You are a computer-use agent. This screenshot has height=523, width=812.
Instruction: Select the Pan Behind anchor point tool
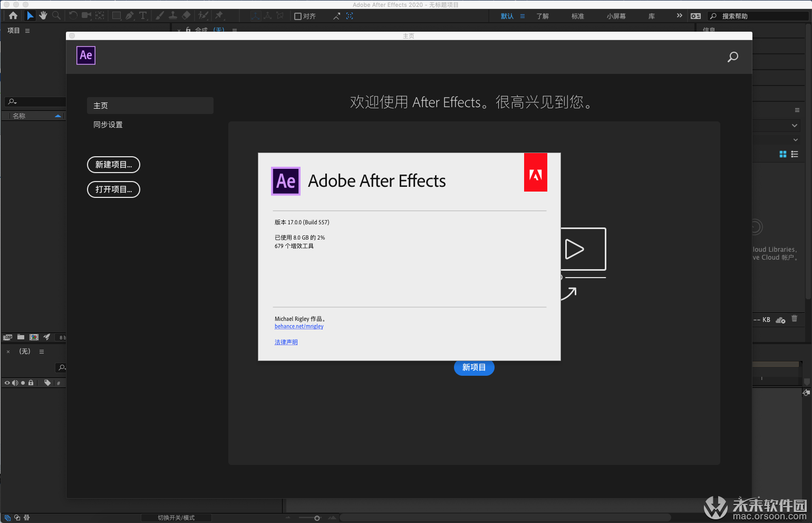pos(100,16)
